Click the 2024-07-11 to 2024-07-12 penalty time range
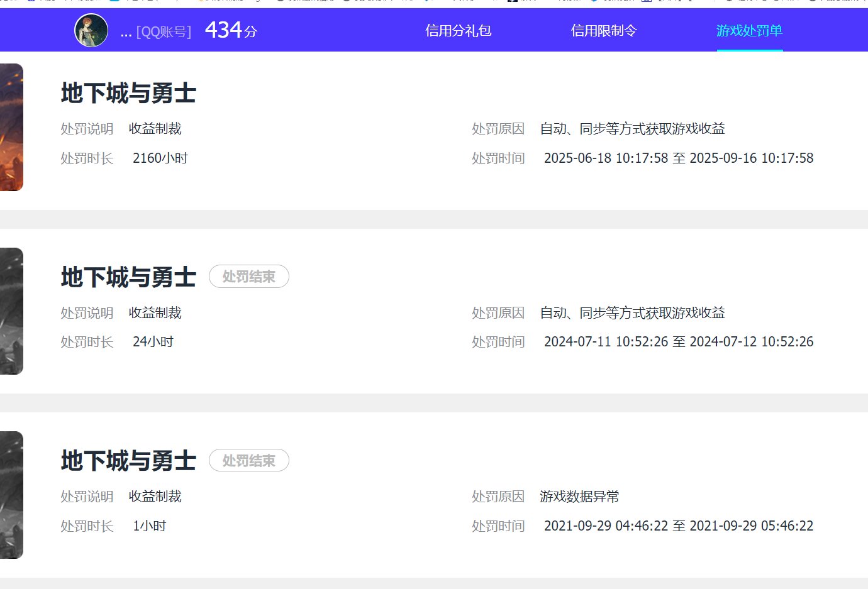The image size is (868, 589). [678, 342]
